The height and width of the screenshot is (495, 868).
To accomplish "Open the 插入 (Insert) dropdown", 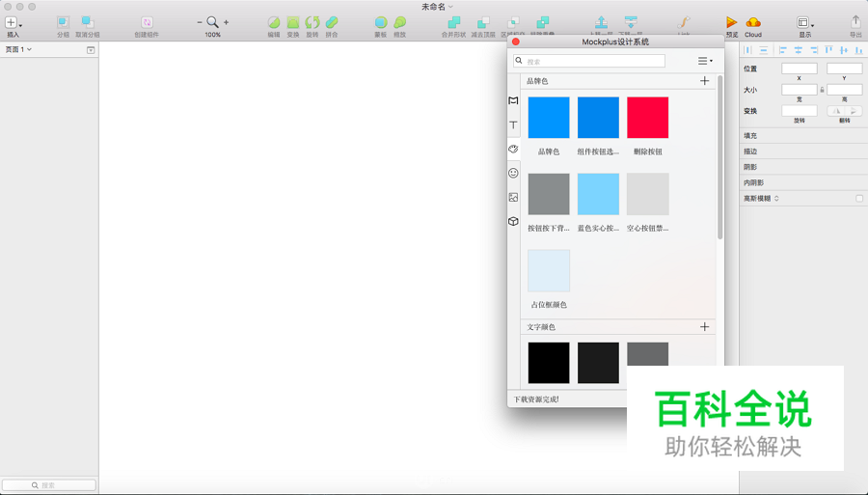I will (x=14, y=23).
